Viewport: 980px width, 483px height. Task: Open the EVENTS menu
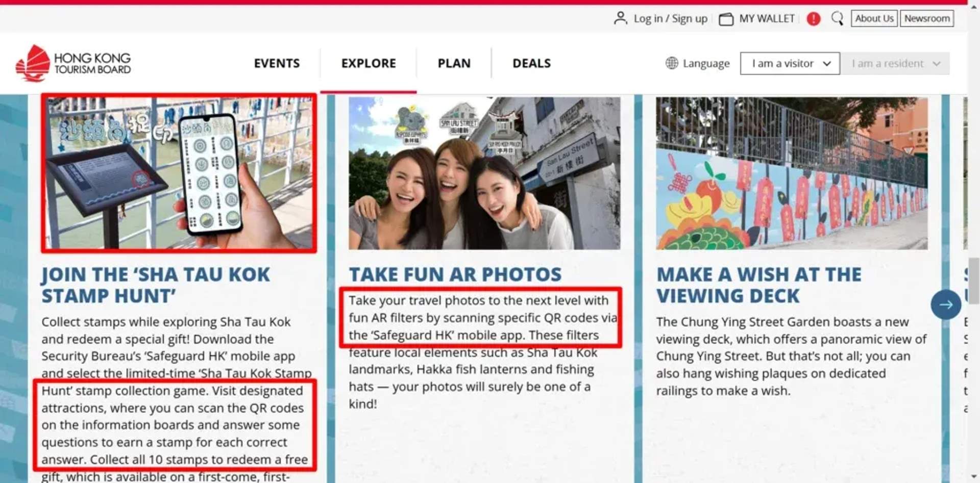point(277,63)
